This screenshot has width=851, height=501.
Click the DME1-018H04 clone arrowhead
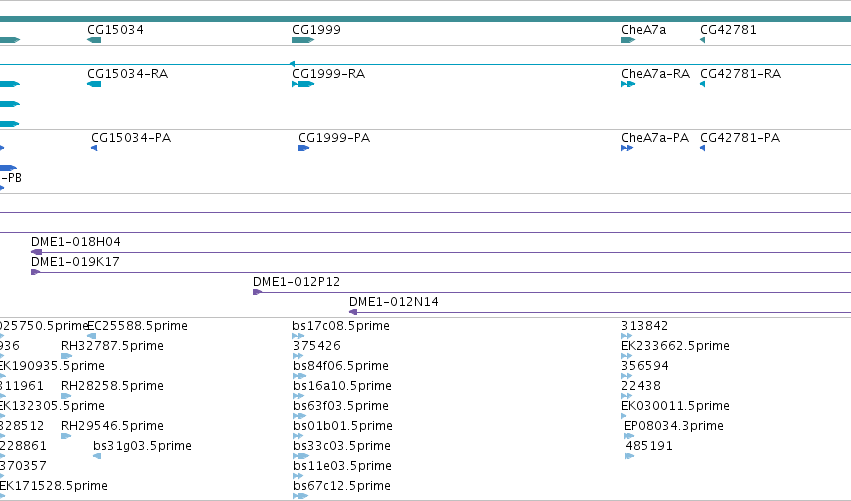pos(36,252)
